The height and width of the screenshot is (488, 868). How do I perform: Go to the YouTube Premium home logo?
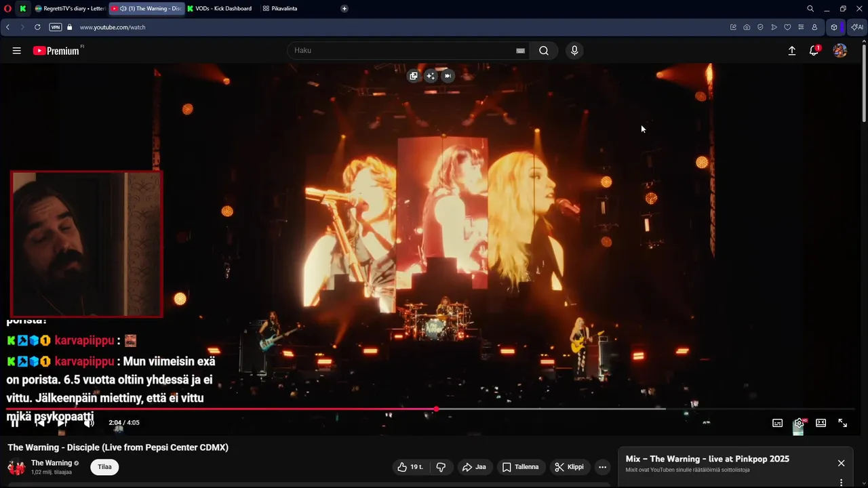56,51
